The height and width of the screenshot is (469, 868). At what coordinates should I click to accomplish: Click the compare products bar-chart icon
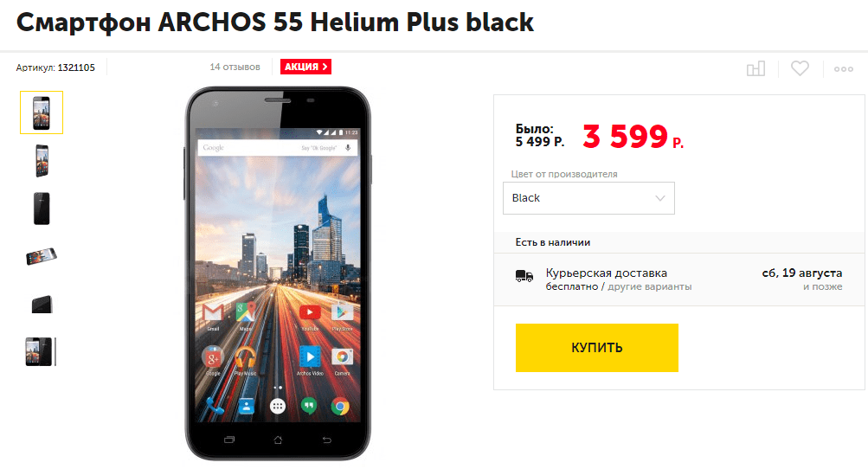(x=755, y=68)
